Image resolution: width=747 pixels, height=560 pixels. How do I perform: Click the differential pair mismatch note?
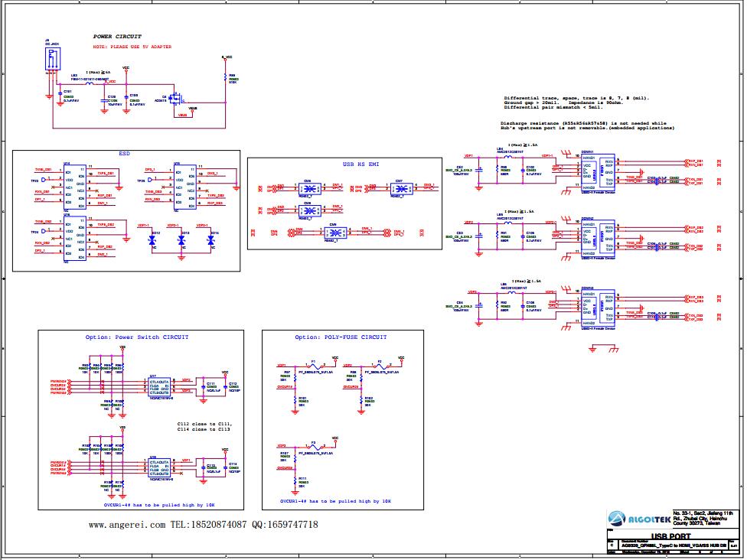point(553,108)
